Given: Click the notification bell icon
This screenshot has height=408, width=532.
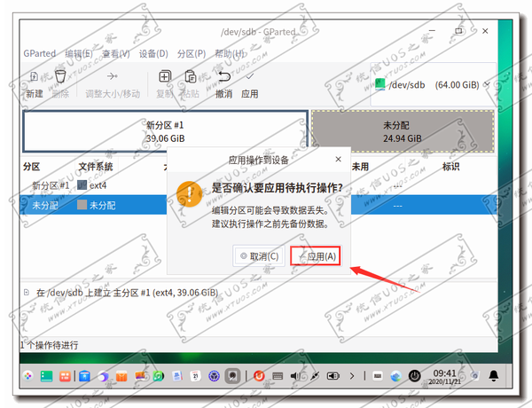Looking at the screenshot, I should 494,376.
